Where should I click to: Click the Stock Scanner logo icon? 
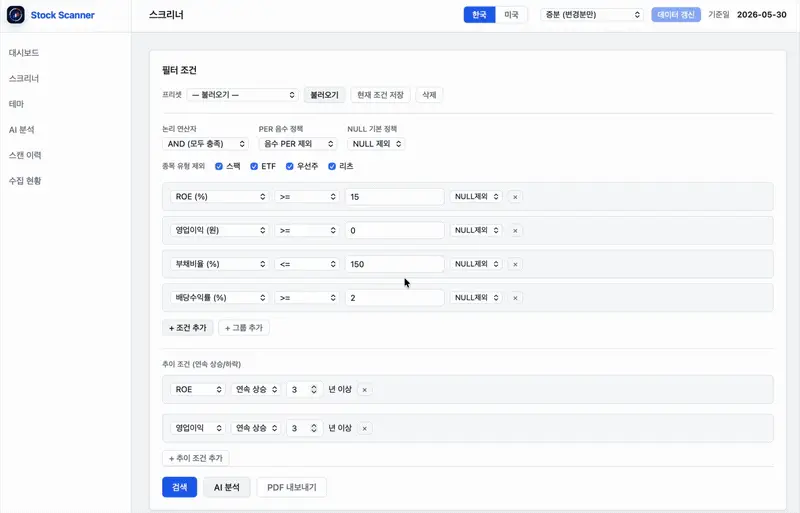click(16, 15)
